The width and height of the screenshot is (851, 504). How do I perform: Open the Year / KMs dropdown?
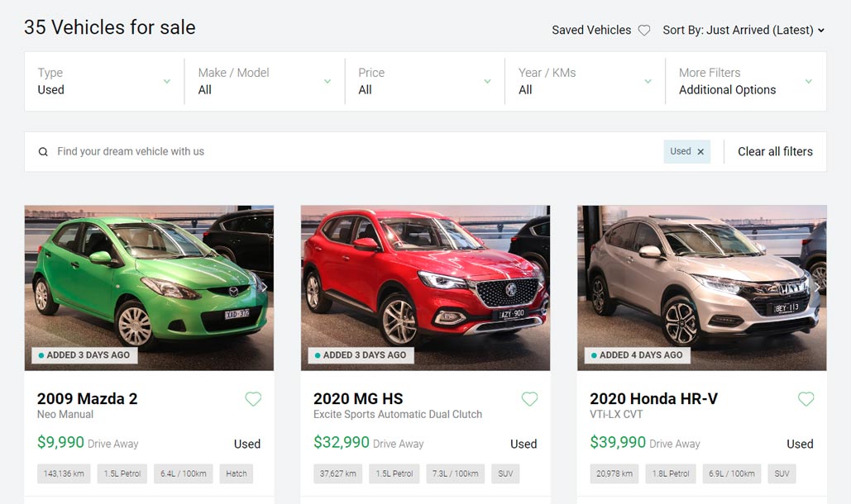[x=585, y=81]
